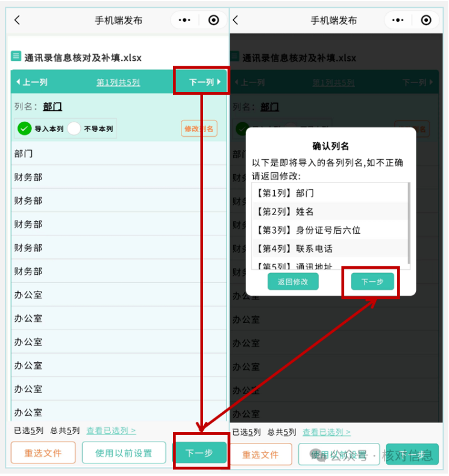Click 重选文件 button in right screen
This screenshot has height=476, width=449.
point(261,454)
